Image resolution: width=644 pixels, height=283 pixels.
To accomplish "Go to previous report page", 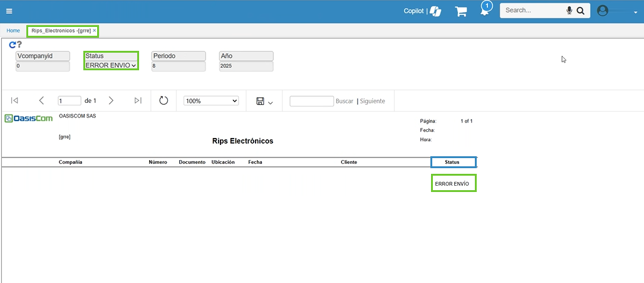I will coord(41,100).
